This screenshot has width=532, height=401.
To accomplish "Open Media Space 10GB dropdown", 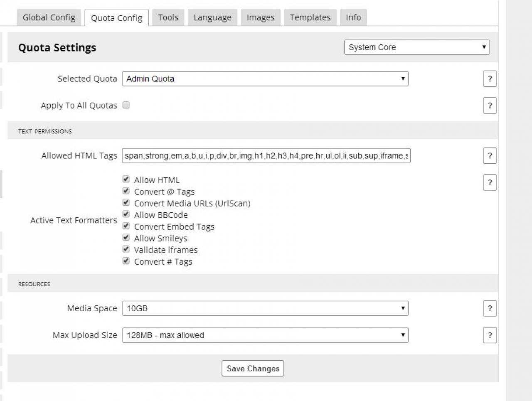I will (x=265, y=308).
